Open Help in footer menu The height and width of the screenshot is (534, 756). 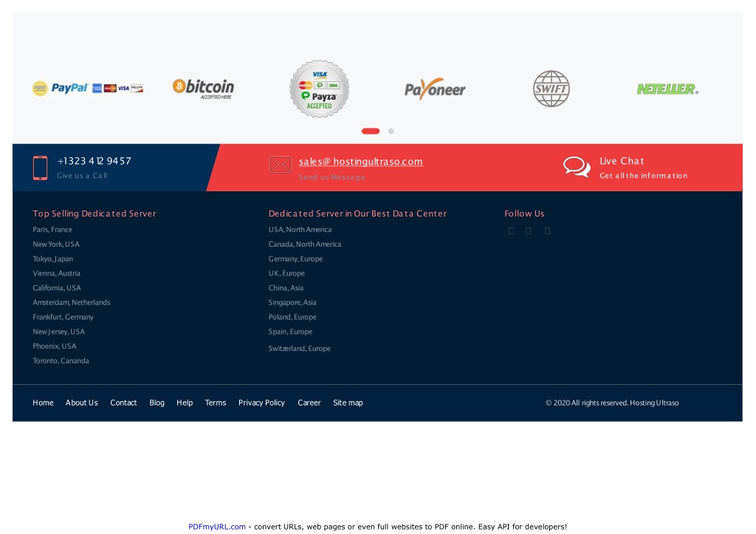pos(184,403)
